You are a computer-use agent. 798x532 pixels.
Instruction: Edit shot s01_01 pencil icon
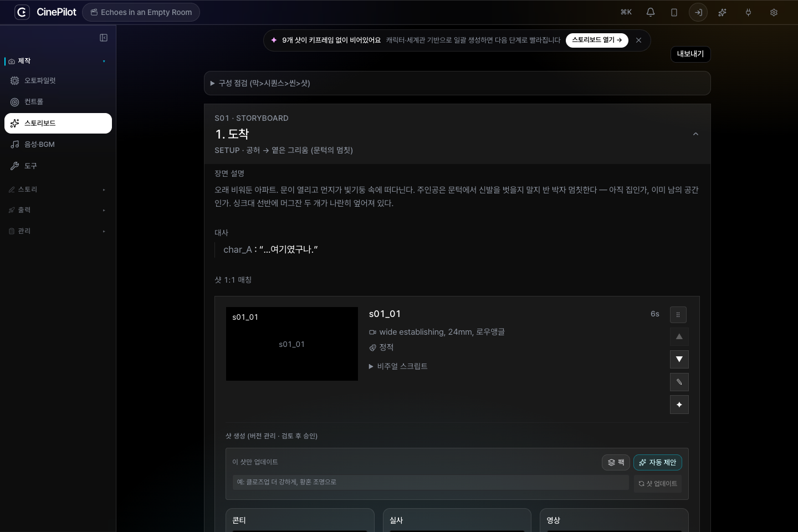click(x=679, y=382)
